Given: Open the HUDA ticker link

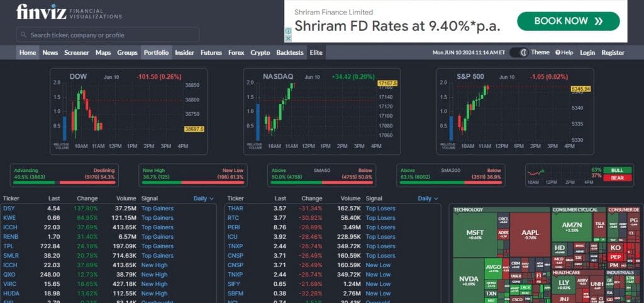Looking at the screenshot, I should tap(11, 294).
